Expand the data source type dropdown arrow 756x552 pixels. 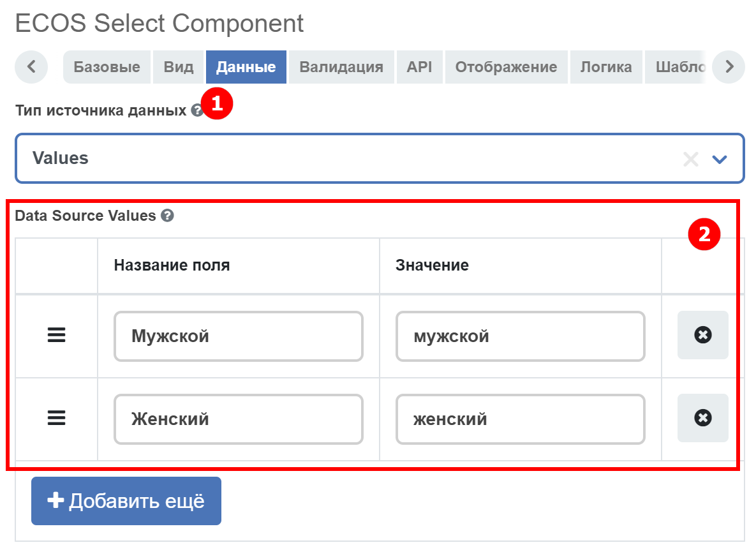coord(720,159)
